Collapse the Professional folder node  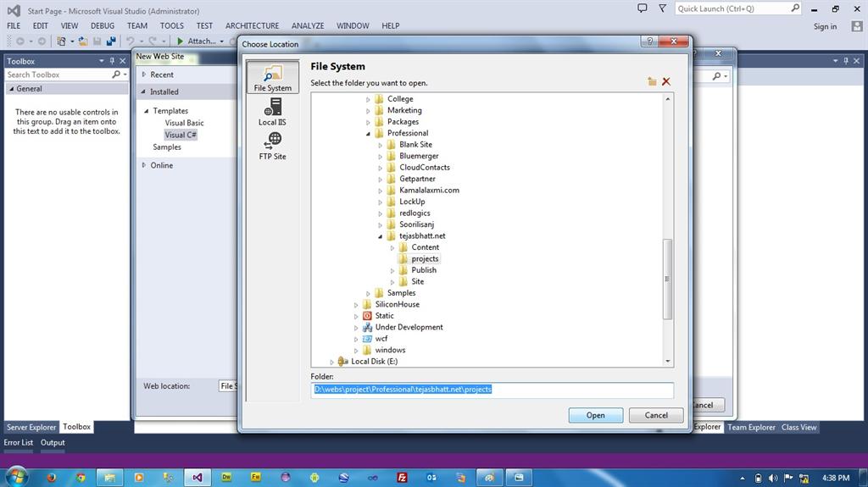[x=368, y=133]
